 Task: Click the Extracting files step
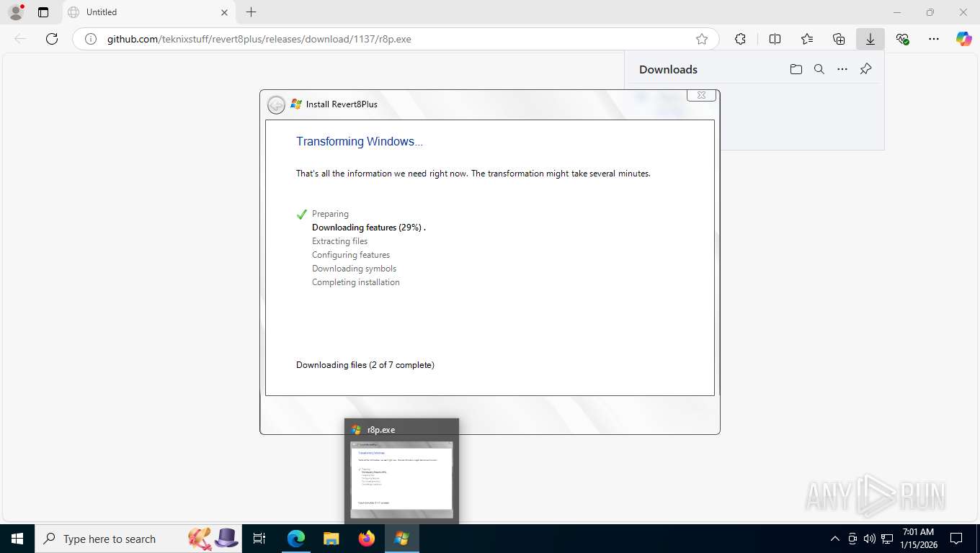click(x=339, y=241)
